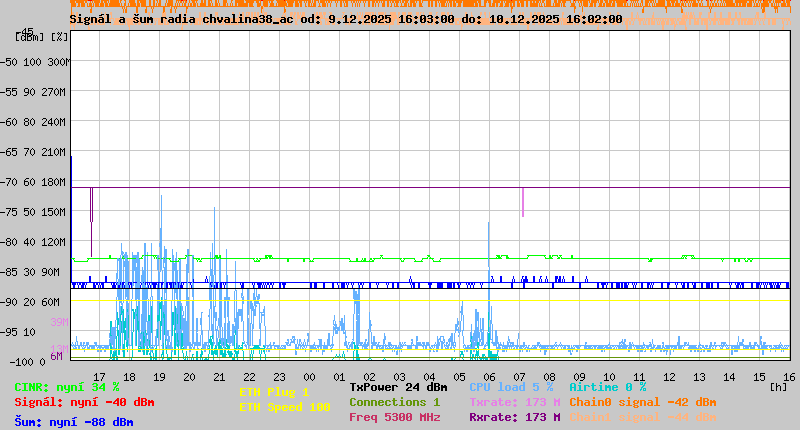Click the pink Txrate dip after 07h
The height and width of the screenshot is (430, 800).
(523, 203)
